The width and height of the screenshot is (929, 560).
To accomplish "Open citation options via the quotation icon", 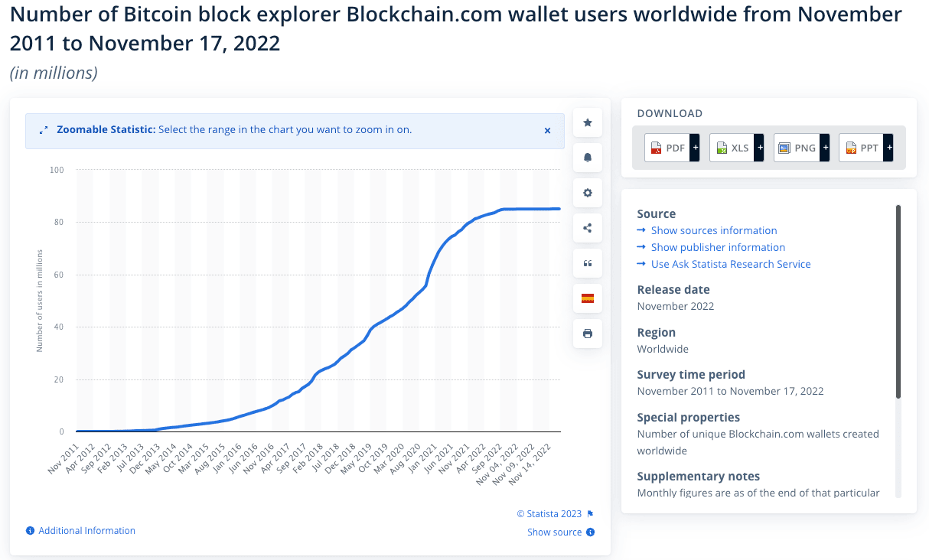I will [x=587, y=262].
